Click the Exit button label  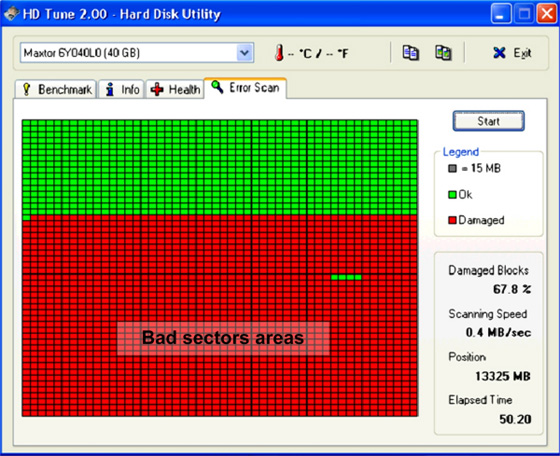tap(522, 53)
